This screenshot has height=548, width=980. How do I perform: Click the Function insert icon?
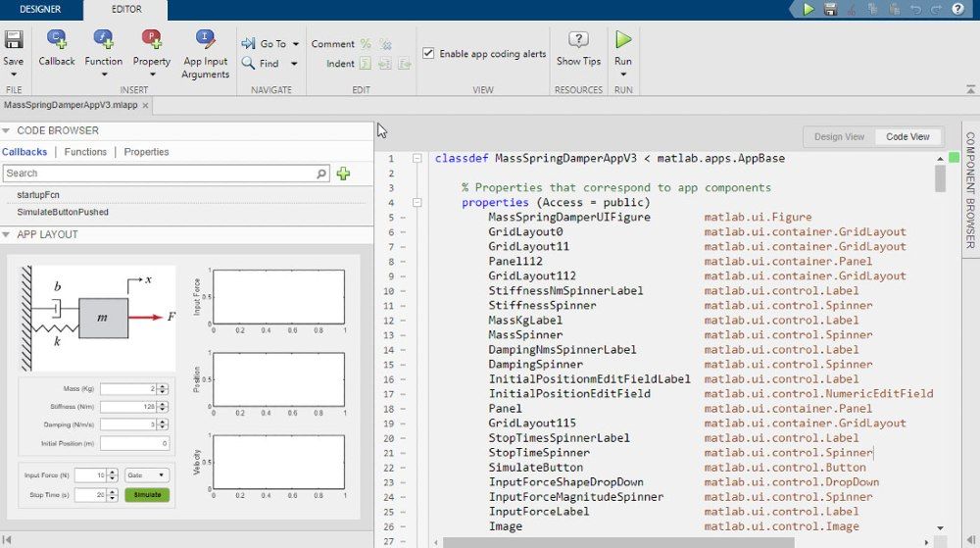click(x=103, y=40)
